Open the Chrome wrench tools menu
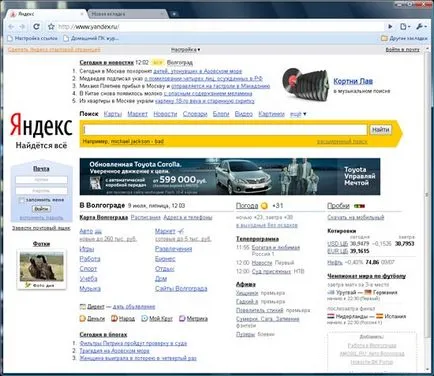This screenshot has height=376, width=434. click(421, 26)
